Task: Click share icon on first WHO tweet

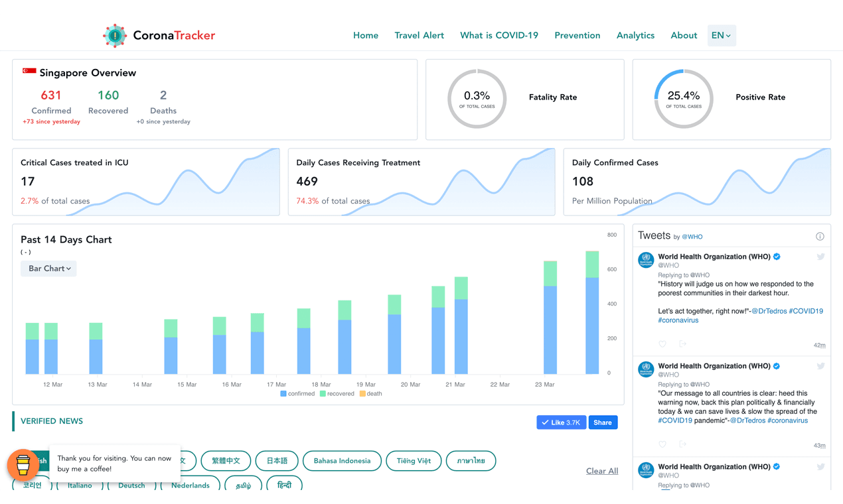Action: (682, 344)
